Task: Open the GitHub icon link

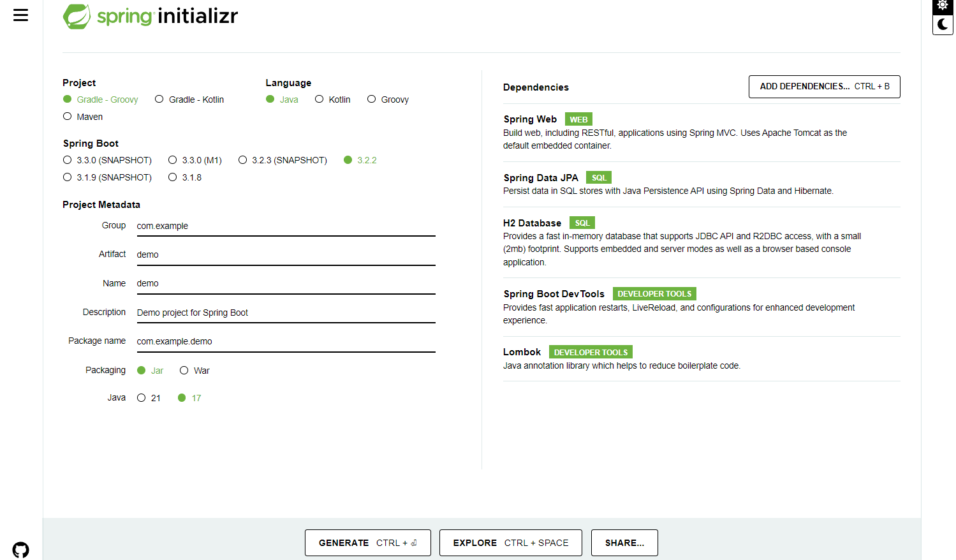Action: [x=21, y=550]
